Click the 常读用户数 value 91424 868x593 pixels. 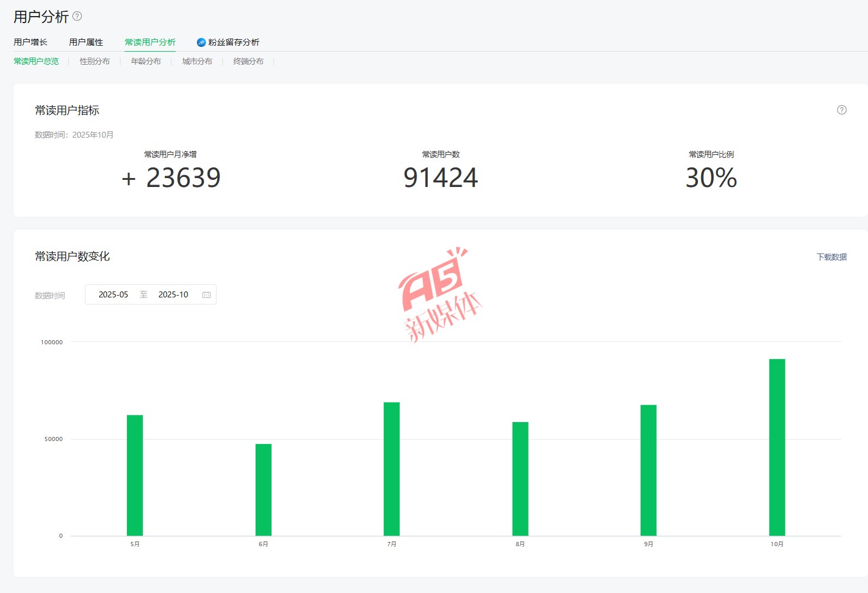pyautogui.click(x=441, y=178)
